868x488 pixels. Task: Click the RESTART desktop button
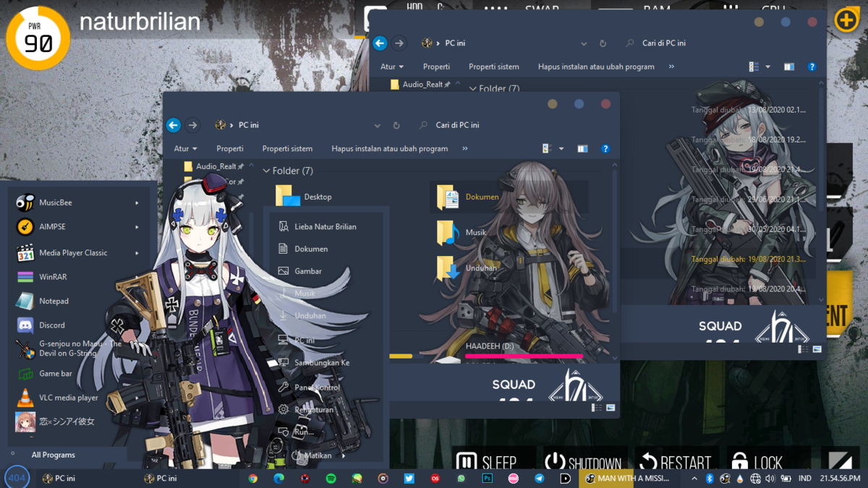[x=676, y=462]
